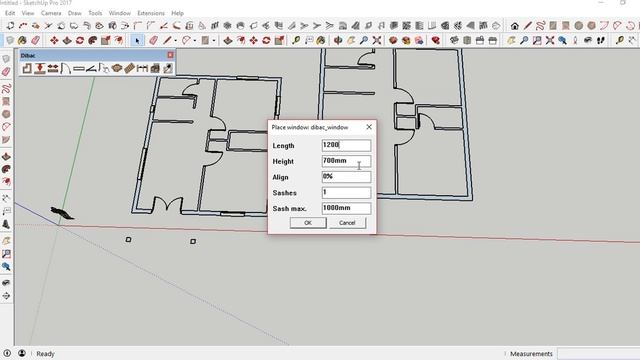Click the Length input field
Image resolution: width=640 pixels, height=360 pixels.
tap(347, 145)
